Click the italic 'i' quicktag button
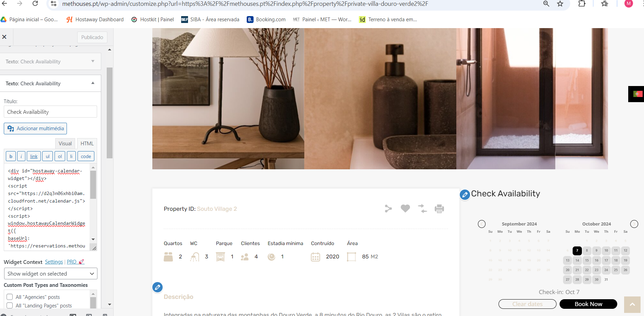Image resolution: width=644 pixels, height=316 pixels. tap(21, 156)
